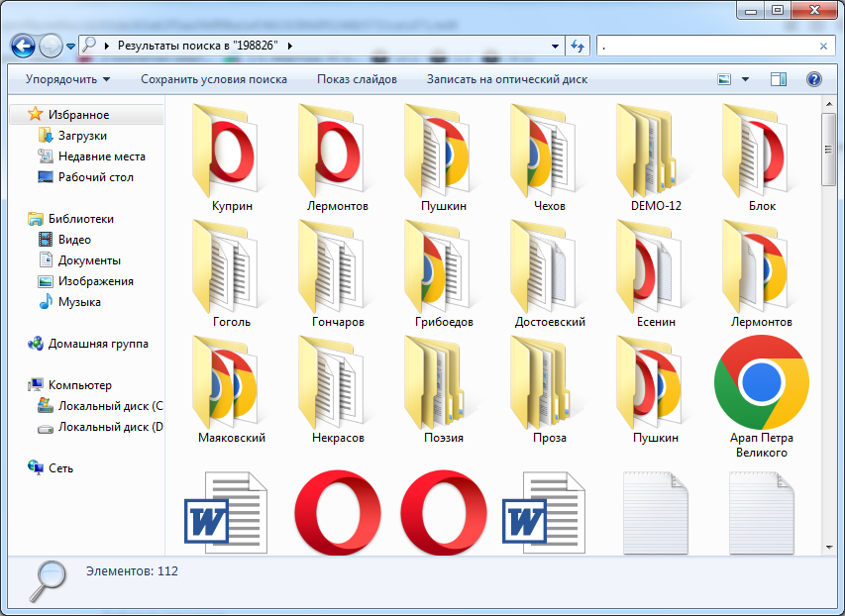Open Сеть in navigation pane
845x616 pixels.
coord(51,467)
